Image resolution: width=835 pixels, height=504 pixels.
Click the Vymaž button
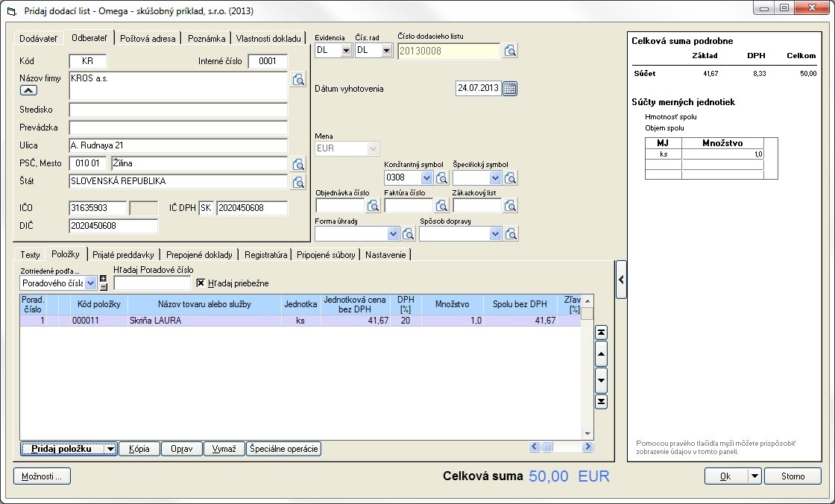pyautogui.click(x=224, y=449)
